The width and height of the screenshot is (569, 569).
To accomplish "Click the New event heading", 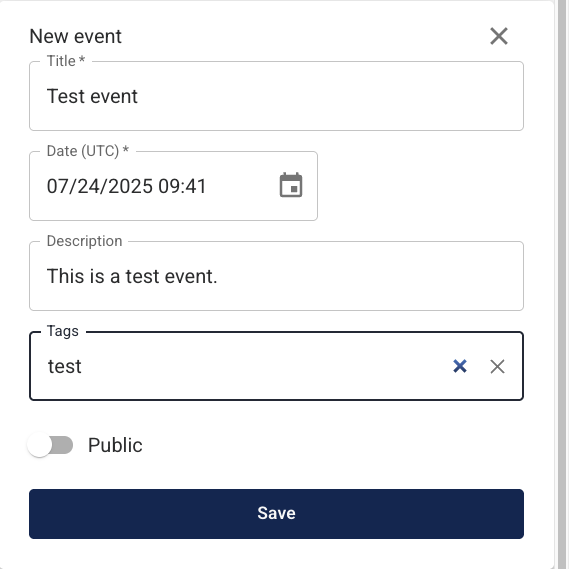I will (x=75, y=36).
